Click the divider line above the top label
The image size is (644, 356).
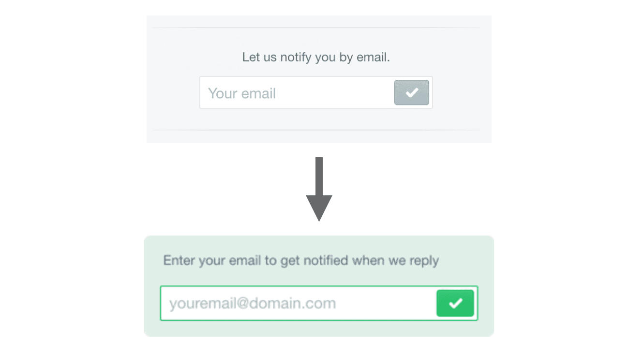coord(316,28)
